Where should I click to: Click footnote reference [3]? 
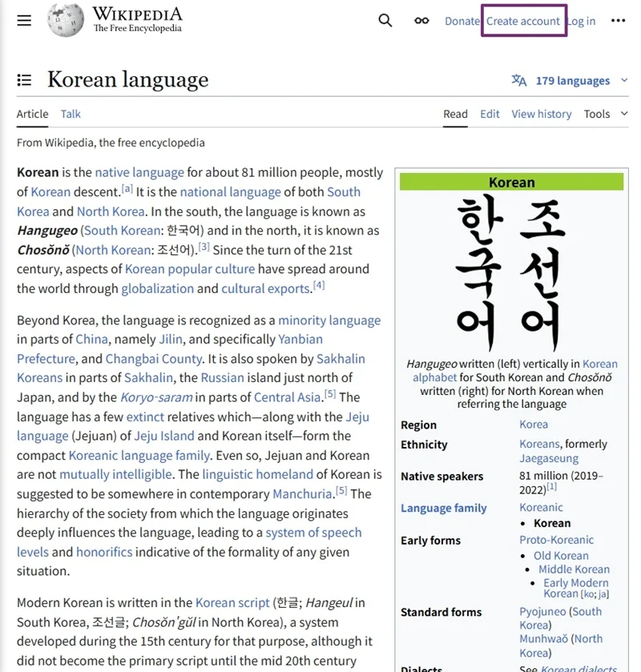click(204, 247)
